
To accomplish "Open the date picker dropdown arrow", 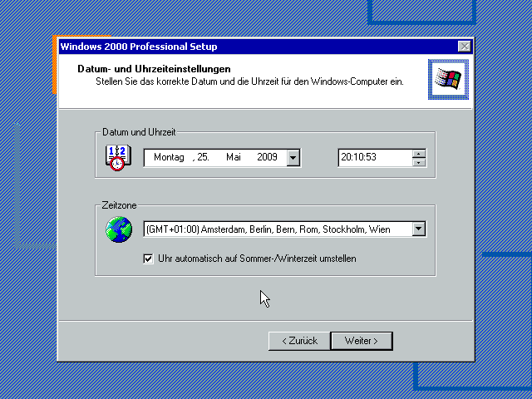I will (x=293, y=158).
